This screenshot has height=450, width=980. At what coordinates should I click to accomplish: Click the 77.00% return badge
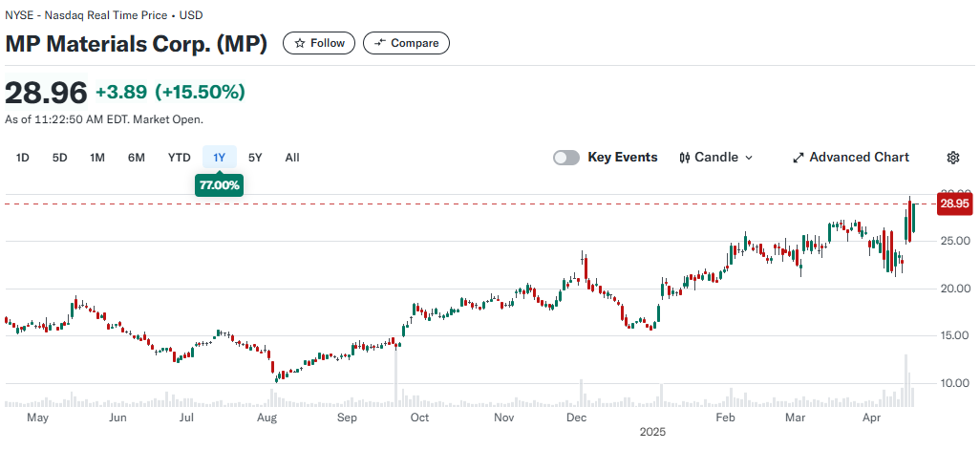pyautogui.click(x=219, y=185)
